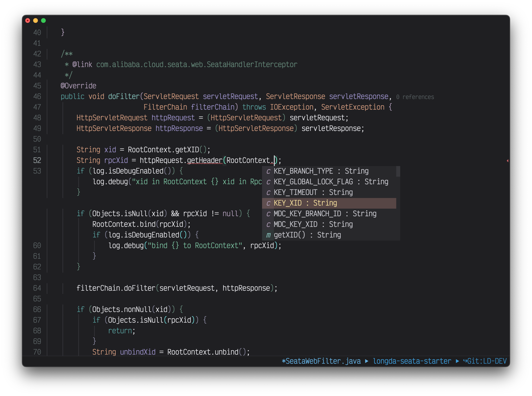
Task: Minimize window with yellow button
Action: (x=36, y=21)
